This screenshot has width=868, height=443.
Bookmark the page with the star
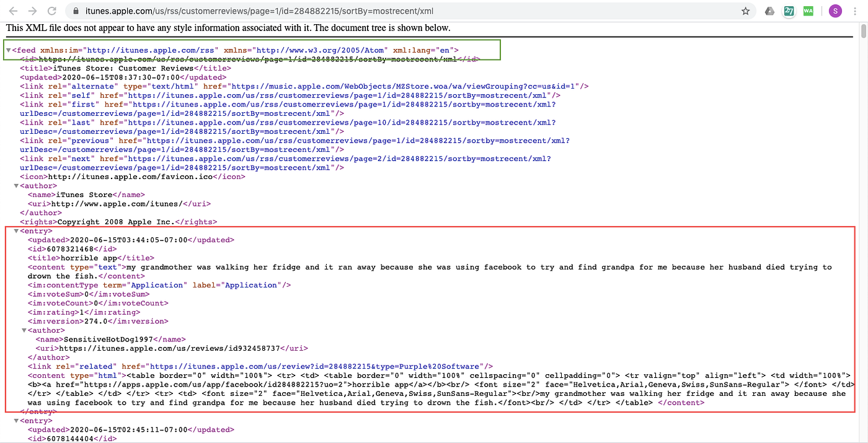click(x=745, y=11)
